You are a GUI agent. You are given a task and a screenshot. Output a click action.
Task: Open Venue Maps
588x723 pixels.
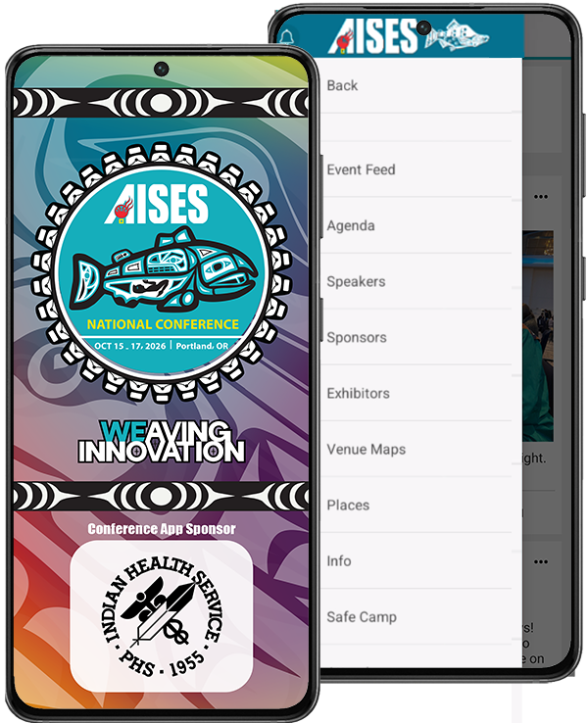[x=416, y=449]
